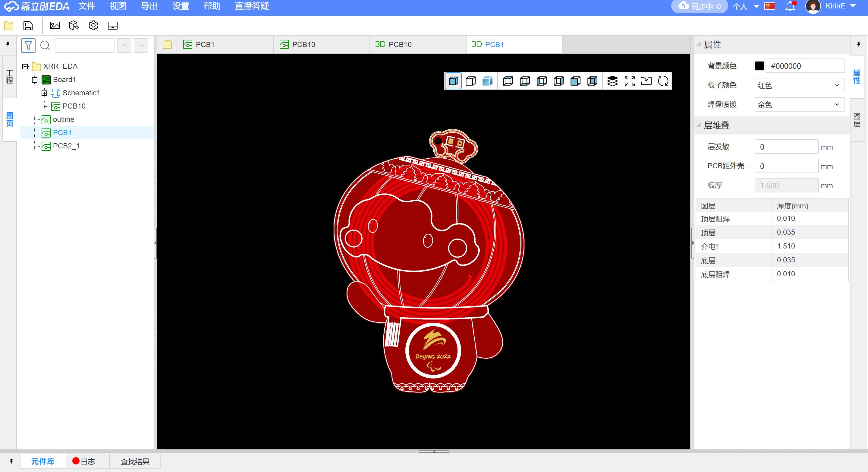Click the PCB距外壳 value field
This screenshot has width=868, height=472.
(x=786, y=166)
